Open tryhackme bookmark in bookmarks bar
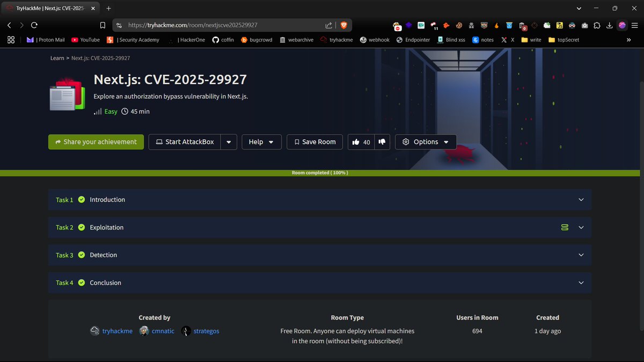This screenshot has width=644, height=362. point(336,40)
